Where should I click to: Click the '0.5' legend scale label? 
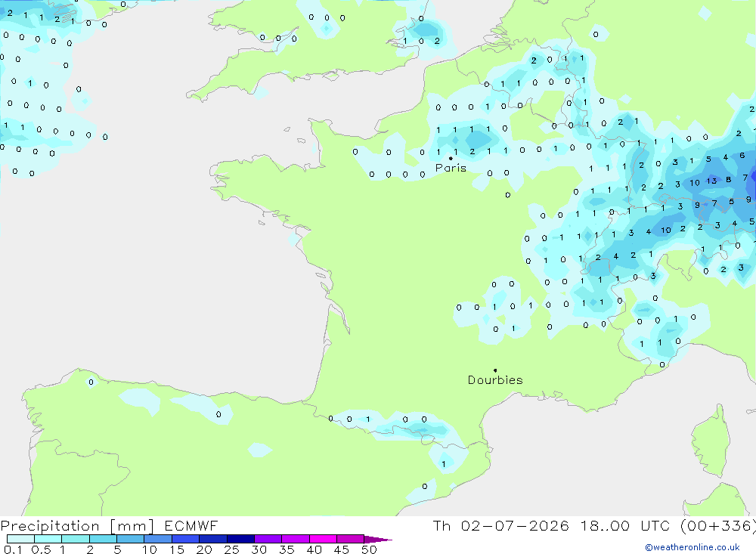click(41, 549)
